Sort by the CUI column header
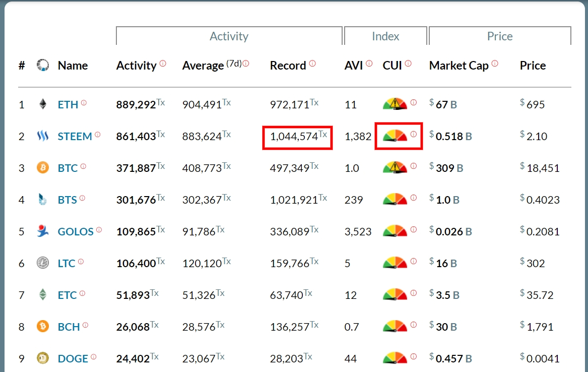The height and width of the screenshot is (372, 588). pyautogui.click(x=392, y=66)
